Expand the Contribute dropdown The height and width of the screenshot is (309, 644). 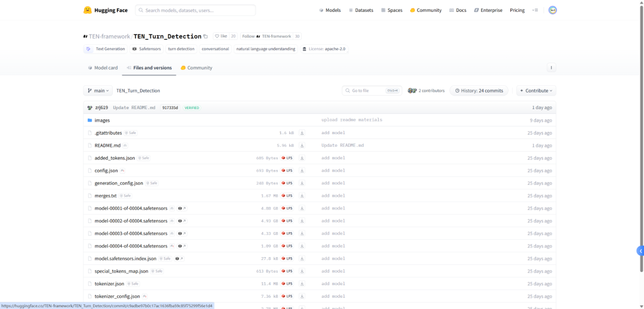coord(537,91)
